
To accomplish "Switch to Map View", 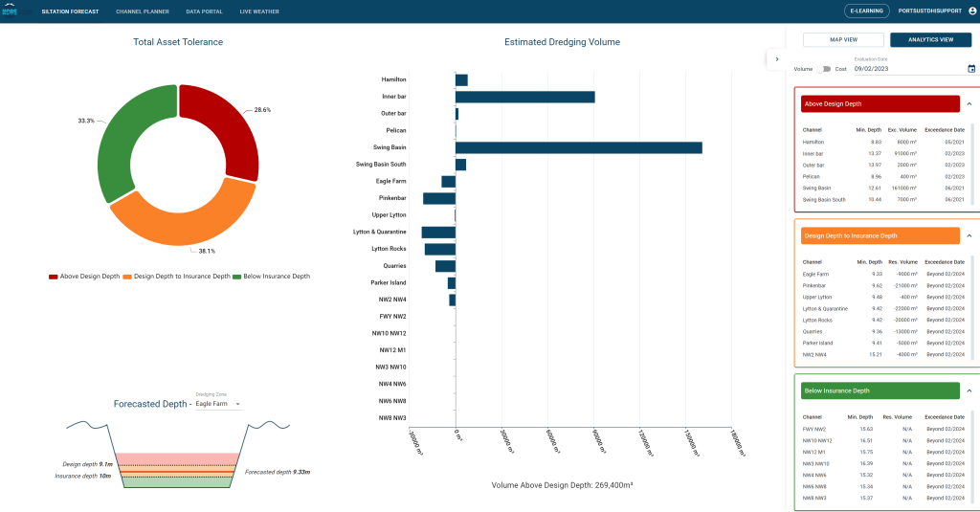I will 843,39.
